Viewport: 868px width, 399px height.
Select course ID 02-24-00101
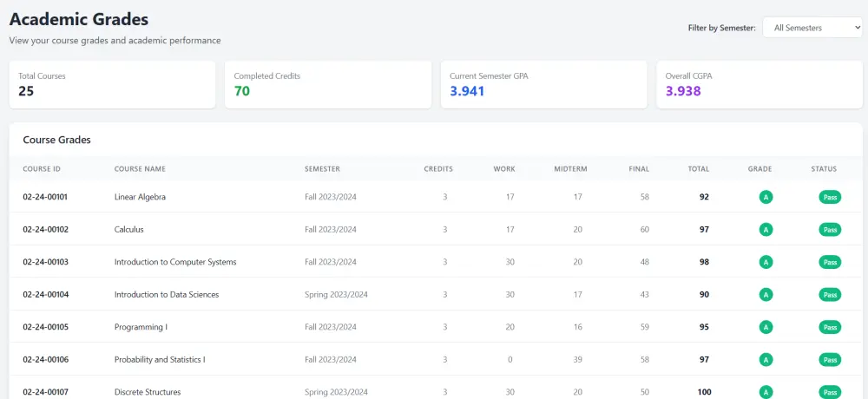click(x=45, y=196)
